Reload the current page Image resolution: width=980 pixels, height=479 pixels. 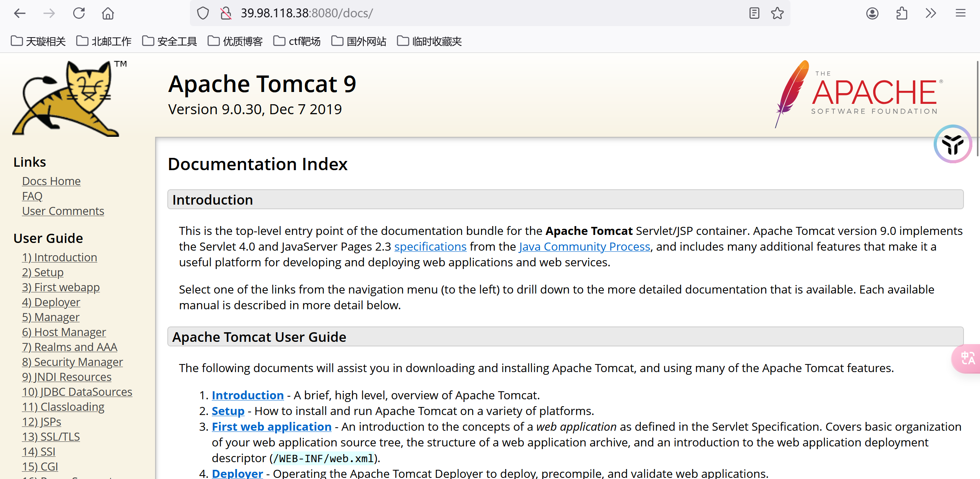click(79, 13)
